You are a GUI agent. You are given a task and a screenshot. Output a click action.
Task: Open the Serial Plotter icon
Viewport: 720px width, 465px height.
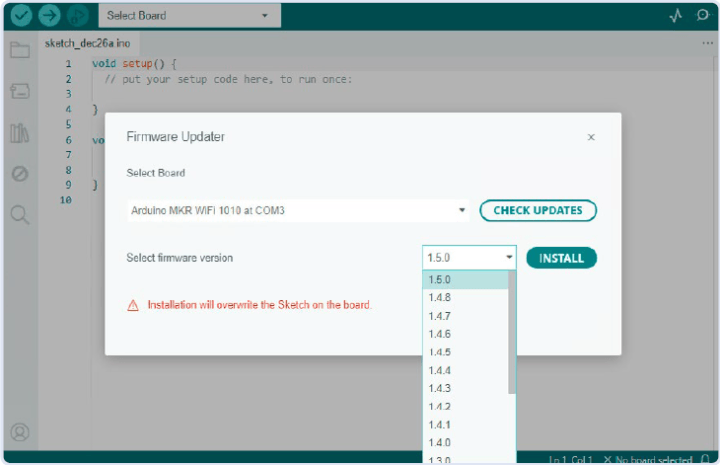pyautogui.click(x=675, y=16)
